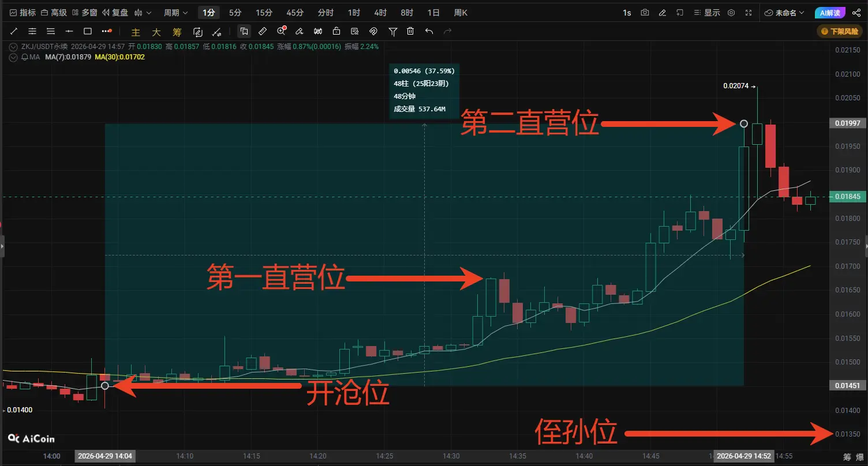
Task: Enter fullscreen chart mode
Action: click(749, 13)
